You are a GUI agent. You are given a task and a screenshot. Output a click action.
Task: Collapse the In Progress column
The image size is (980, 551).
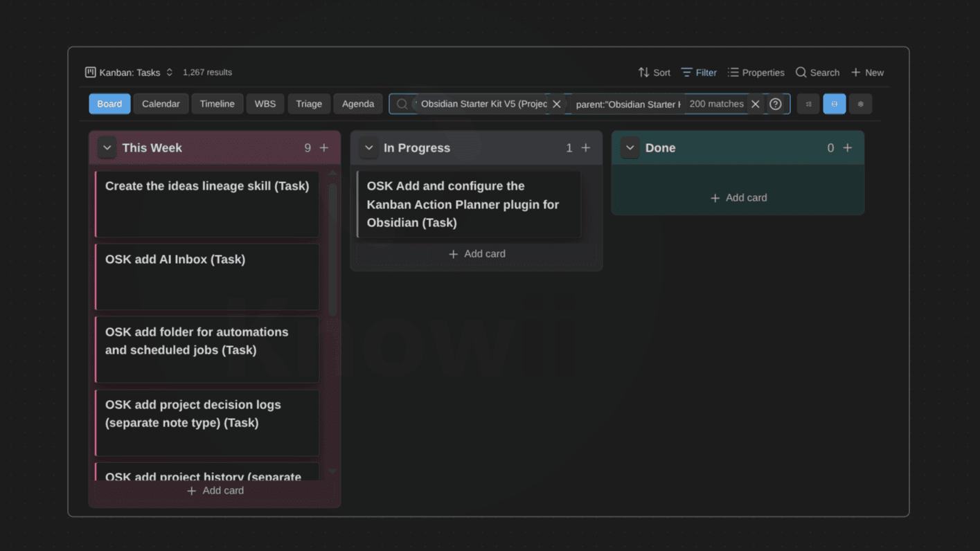click(x=368, y=148)
